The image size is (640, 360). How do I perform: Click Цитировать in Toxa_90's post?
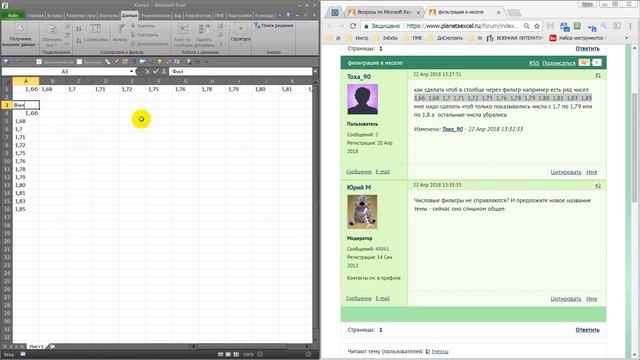[x=566, y=172]
